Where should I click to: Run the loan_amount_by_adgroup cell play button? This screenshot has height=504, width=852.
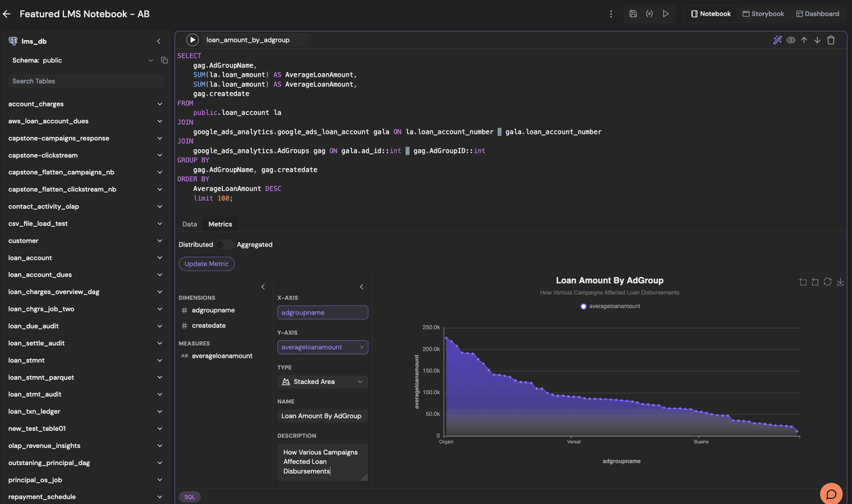click(192, 40)
